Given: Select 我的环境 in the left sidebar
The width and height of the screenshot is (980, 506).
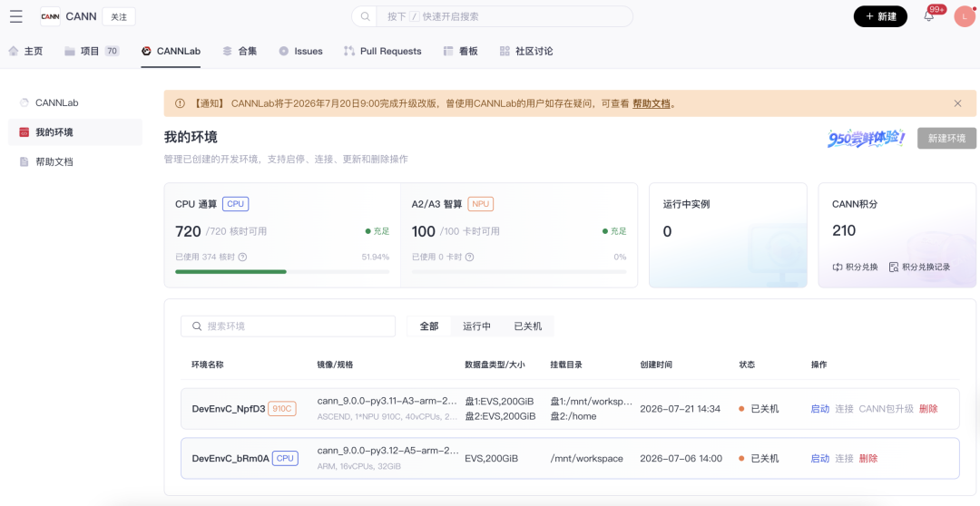Looking at the screenshot, I should (75, 132).
